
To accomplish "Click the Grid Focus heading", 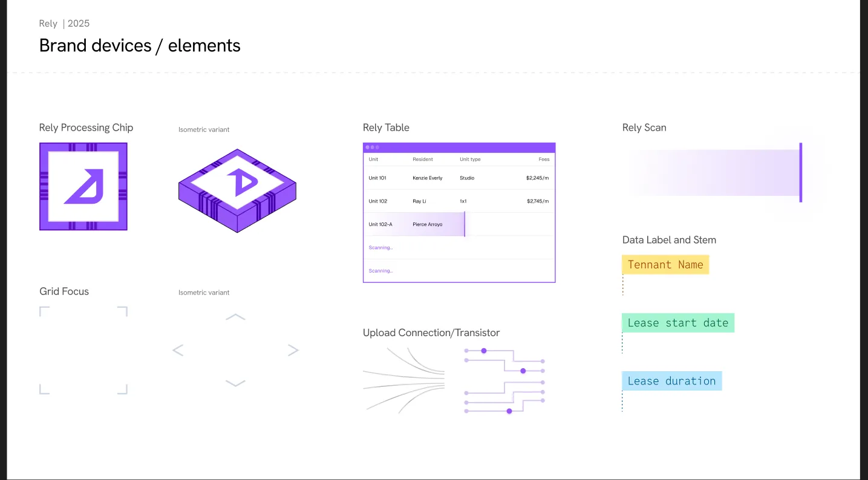I will coord(64,291).
